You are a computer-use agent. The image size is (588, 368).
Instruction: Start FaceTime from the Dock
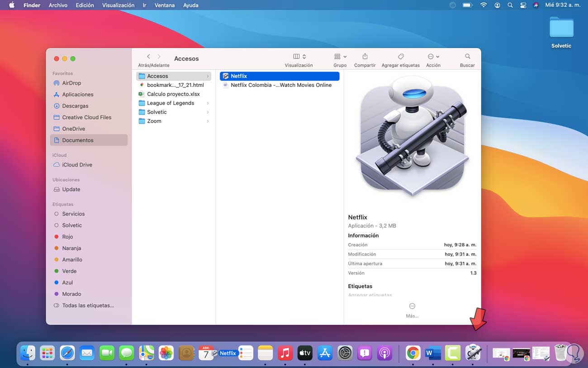tap(107, 353)
